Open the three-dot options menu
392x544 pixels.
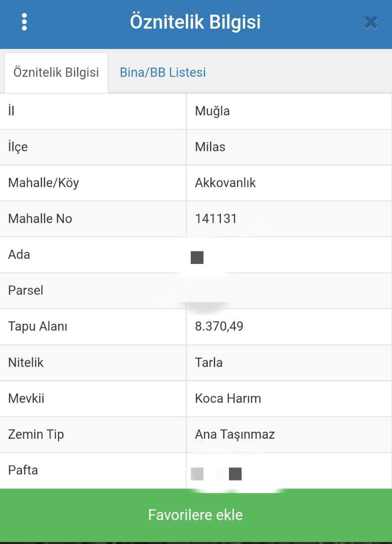pyautogui.click(x=24, y=22)
